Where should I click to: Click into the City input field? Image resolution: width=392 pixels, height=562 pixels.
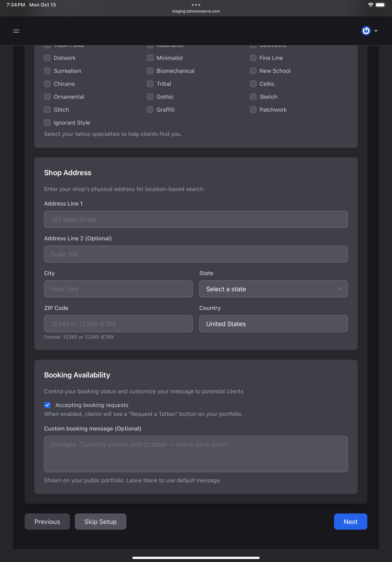pyautogui.click(x=118, y=289)
